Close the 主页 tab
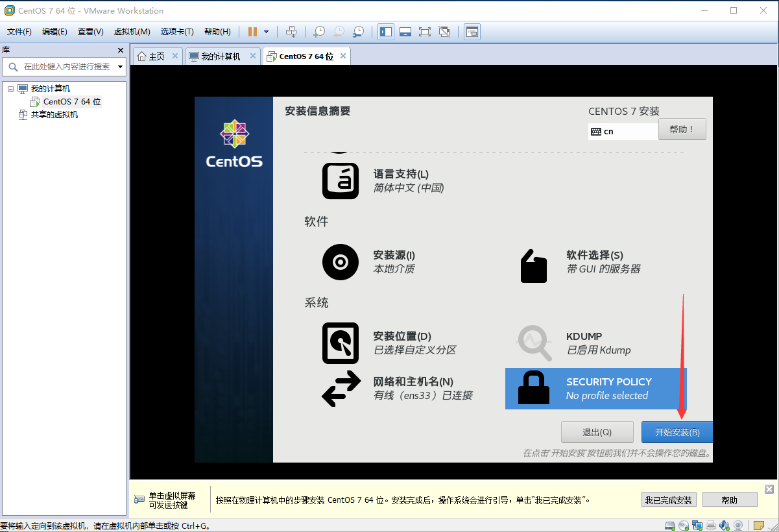 pyautogui.click(x=174, y=56)
